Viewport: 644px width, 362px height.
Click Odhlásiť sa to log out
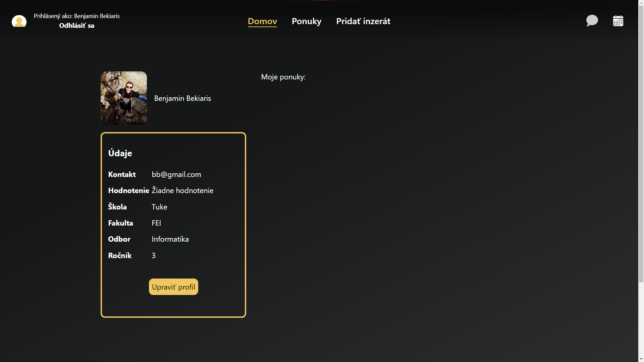76,25
